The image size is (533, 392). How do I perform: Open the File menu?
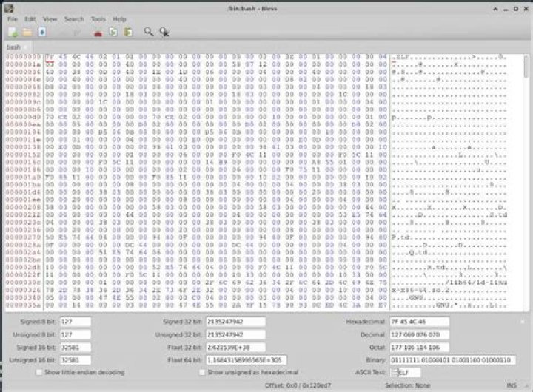pos(13,19)
